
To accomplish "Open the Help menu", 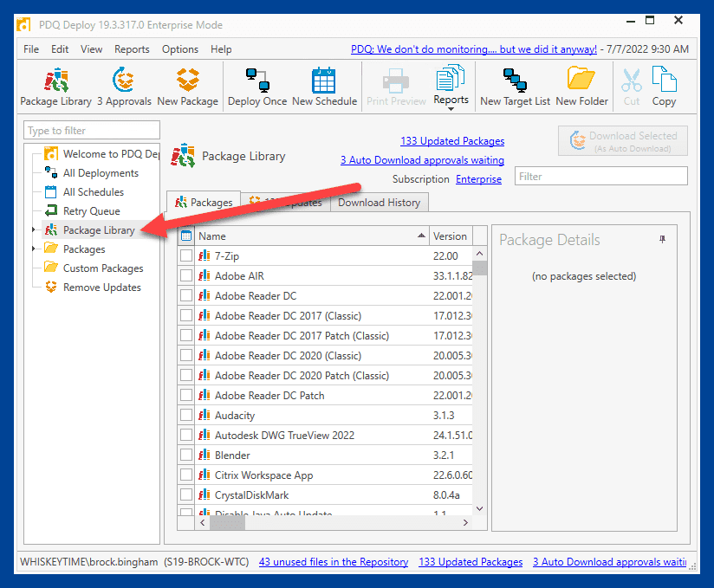I will [221, 49].
